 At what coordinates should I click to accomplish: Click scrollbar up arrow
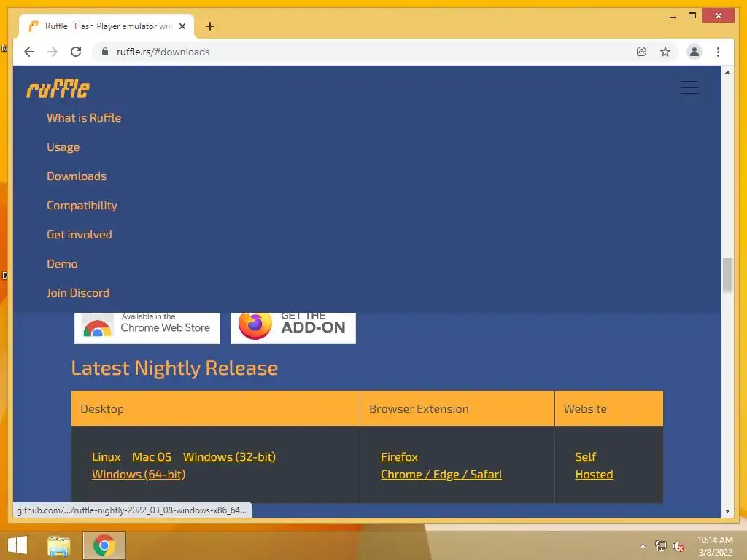click(x=727, y=72)
